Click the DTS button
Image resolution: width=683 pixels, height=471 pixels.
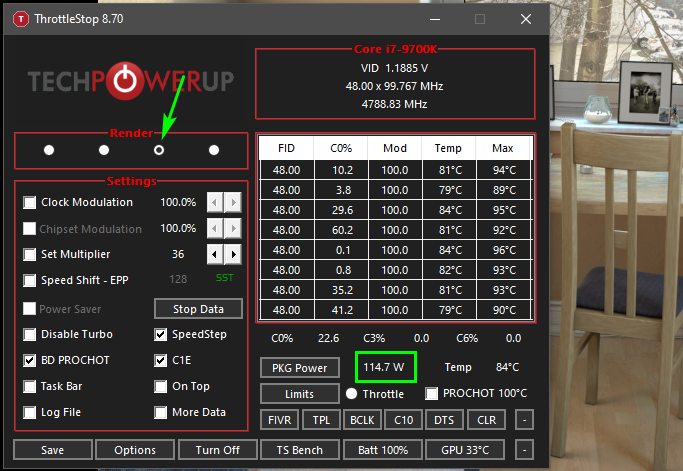click(444, 420)
